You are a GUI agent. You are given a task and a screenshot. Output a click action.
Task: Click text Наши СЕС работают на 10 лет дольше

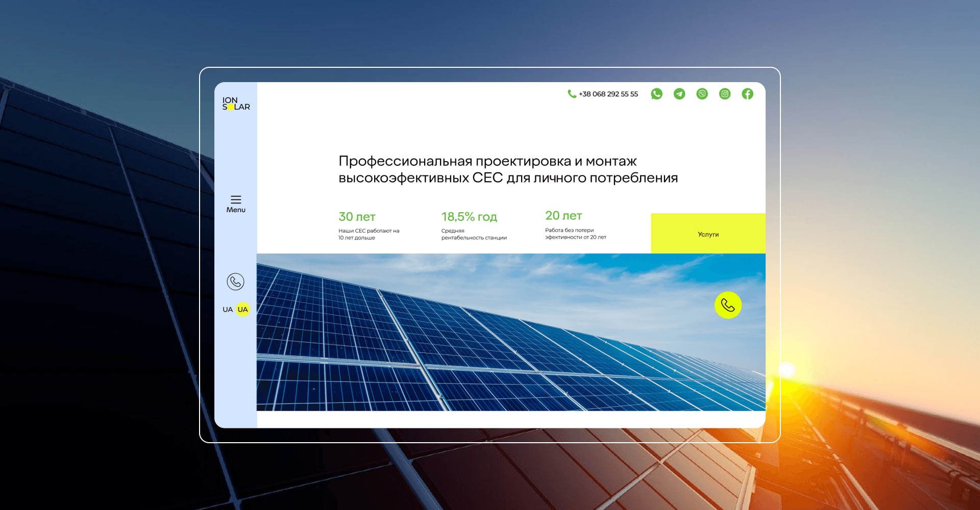click(369, 234)
